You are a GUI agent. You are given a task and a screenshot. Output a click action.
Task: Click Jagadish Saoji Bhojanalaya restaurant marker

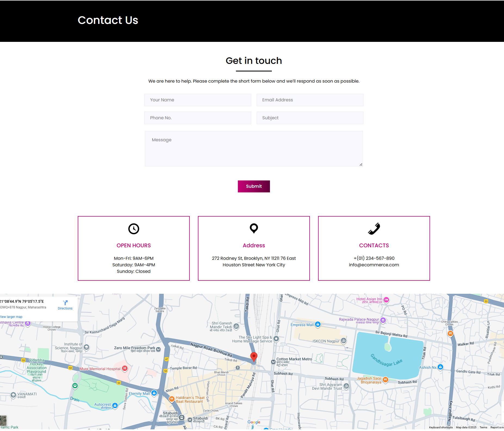(x=385, y=380)
